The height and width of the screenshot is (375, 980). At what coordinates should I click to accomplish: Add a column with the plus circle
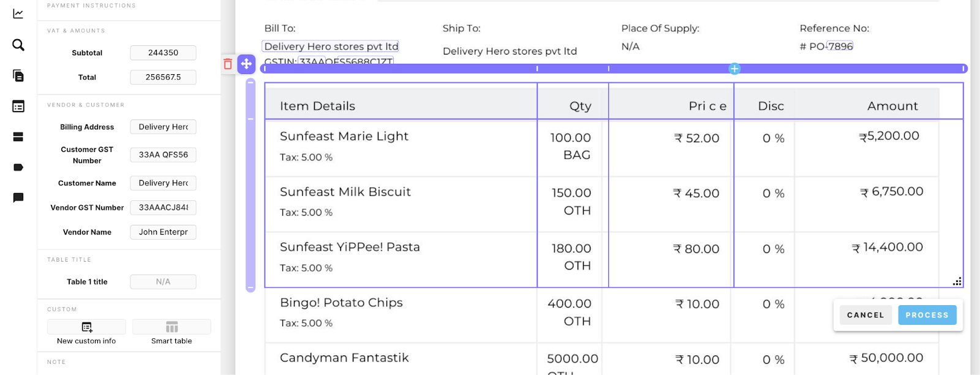pyautogui.click(x=734, y=69)
